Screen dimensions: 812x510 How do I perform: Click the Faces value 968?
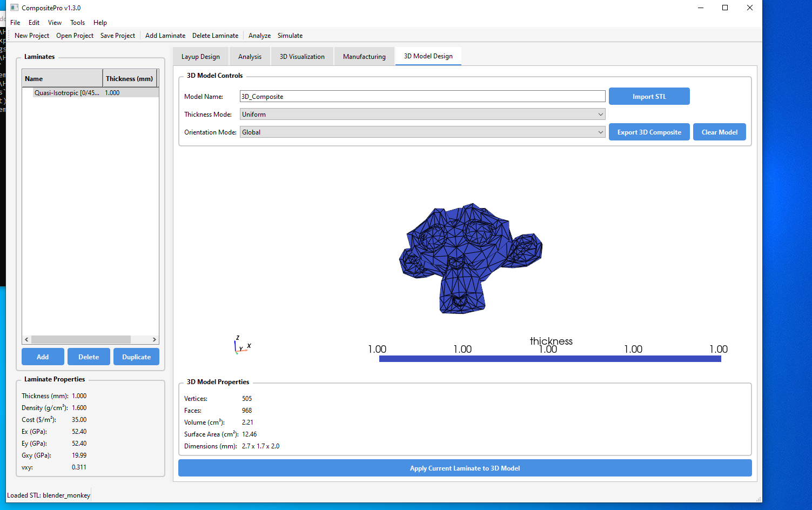click(247, 411)
